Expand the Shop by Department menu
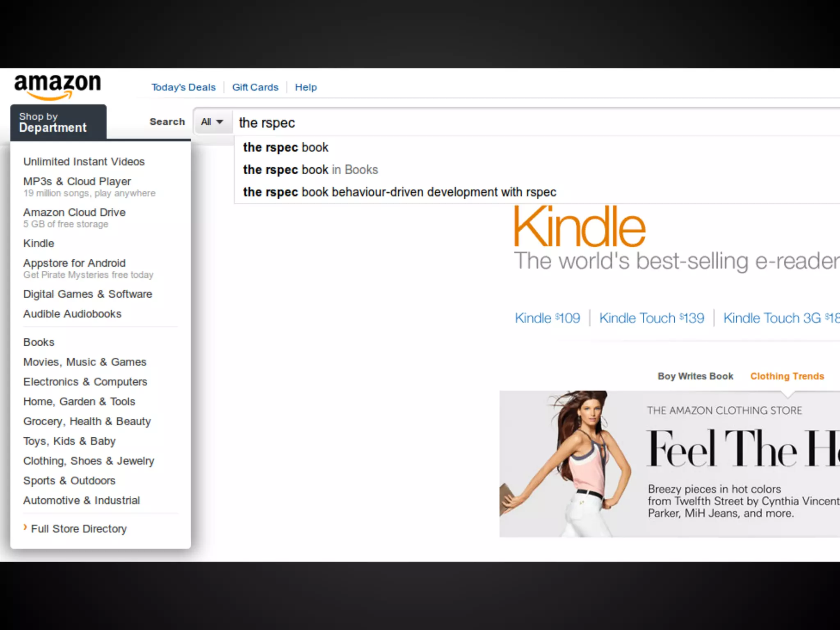This screenshot has width=840, height=630. (58, 122)
